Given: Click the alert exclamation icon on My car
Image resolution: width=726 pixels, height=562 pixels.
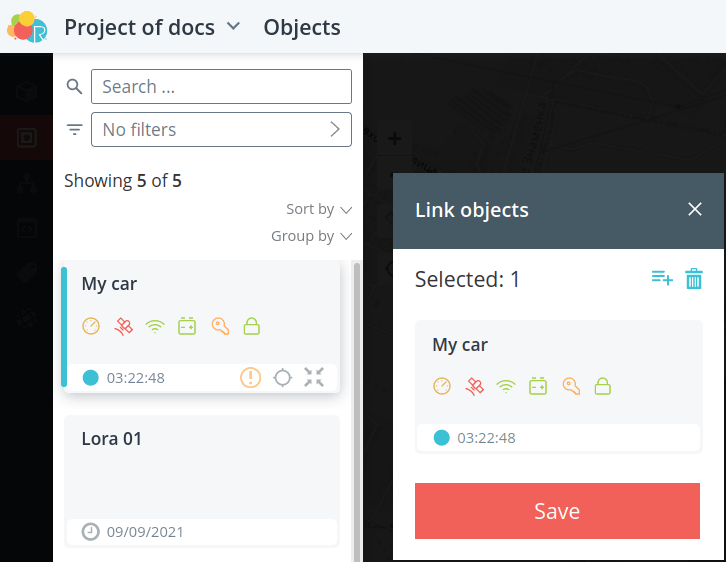Looking at the screenshot, I should point(250,377).
